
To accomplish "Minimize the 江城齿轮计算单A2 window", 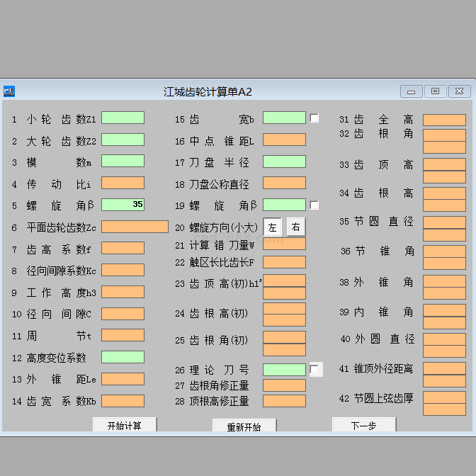I will [x=411, y=91].
